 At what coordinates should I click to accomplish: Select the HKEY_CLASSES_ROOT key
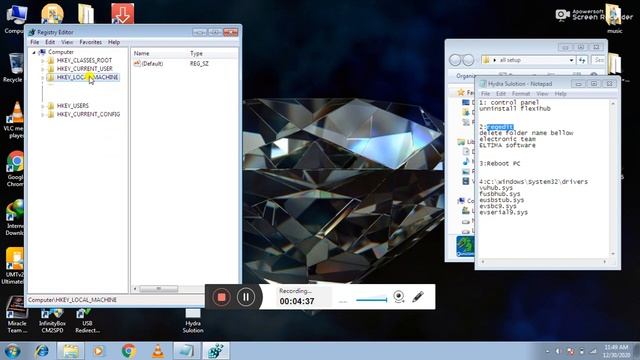[x=84, y=60]
